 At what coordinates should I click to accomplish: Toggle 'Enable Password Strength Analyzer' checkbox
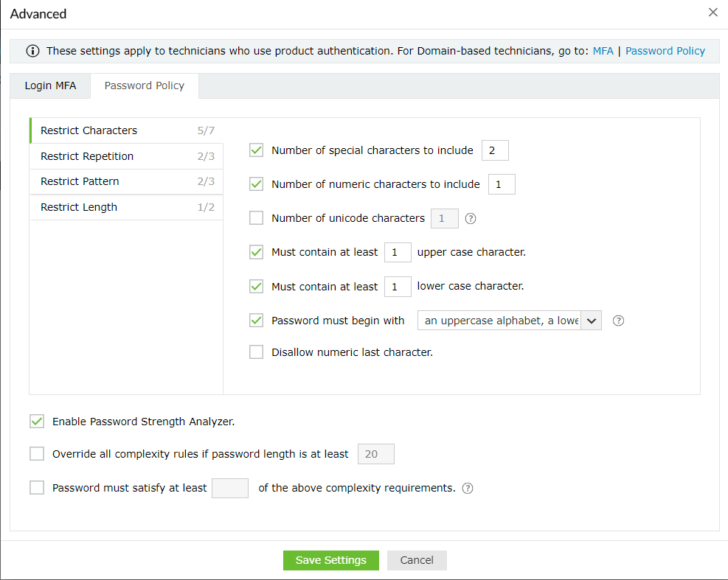pyautogui.click(x=37, y=422)
